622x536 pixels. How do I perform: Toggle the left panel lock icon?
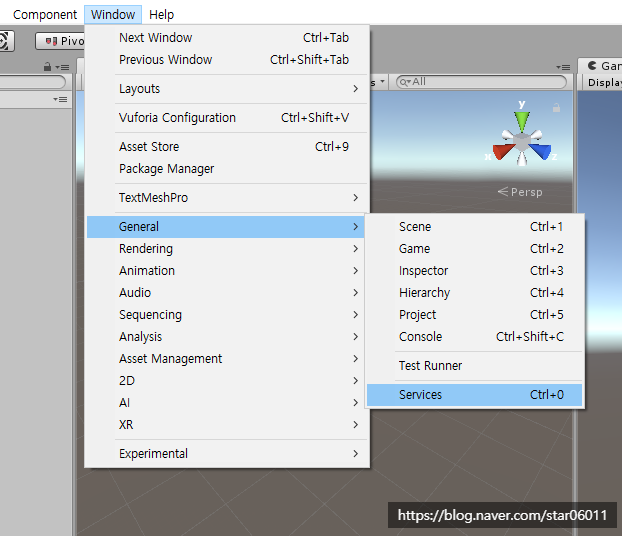tap(47, 67)
